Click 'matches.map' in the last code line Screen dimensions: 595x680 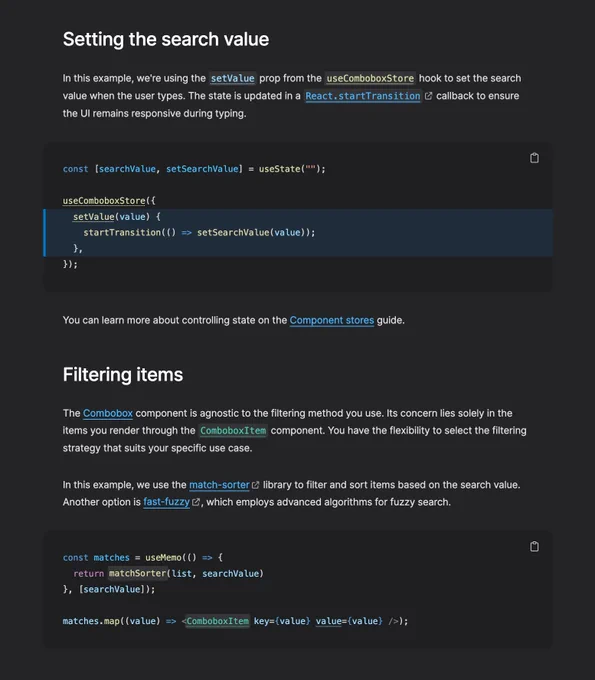point(91,621)
